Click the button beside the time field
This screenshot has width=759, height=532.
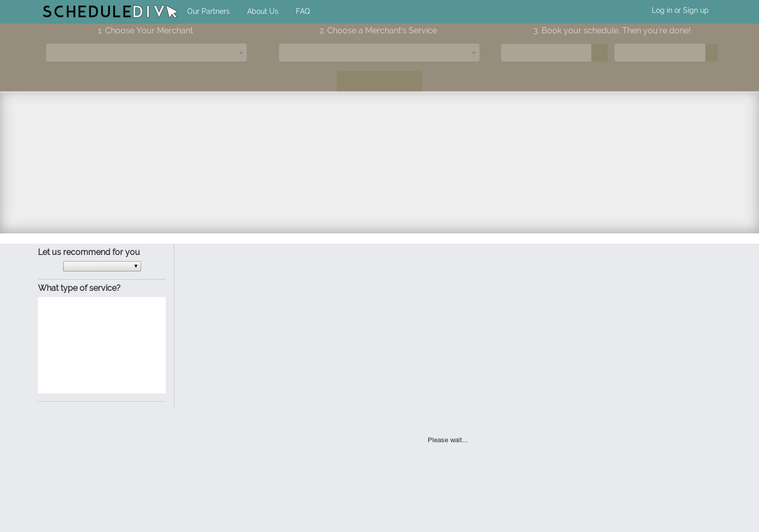coord(711,52)
